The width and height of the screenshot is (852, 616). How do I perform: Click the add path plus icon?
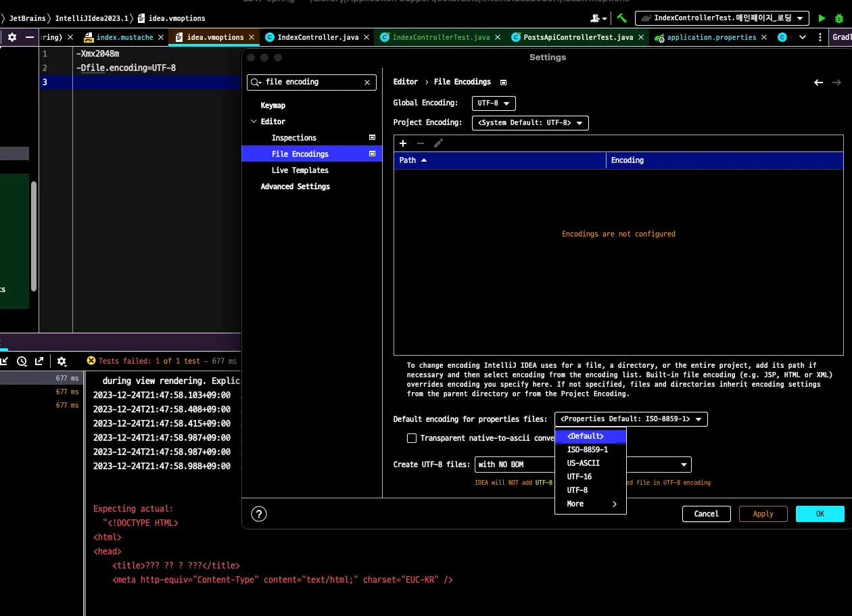coord(403,143)
